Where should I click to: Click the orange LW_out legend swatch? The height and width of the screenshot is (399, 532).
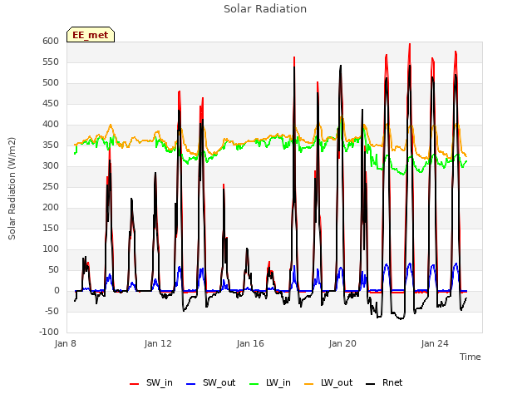click(x=308, y=384)
